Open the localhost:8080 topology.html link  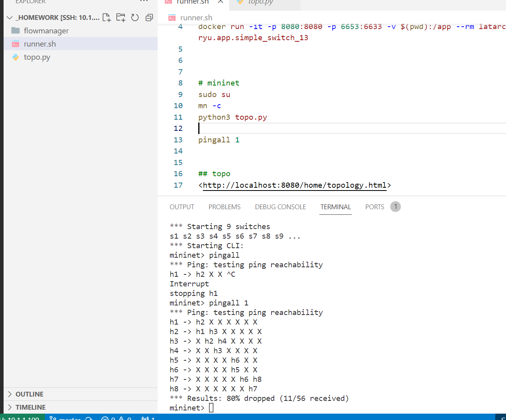click(295, 185)
